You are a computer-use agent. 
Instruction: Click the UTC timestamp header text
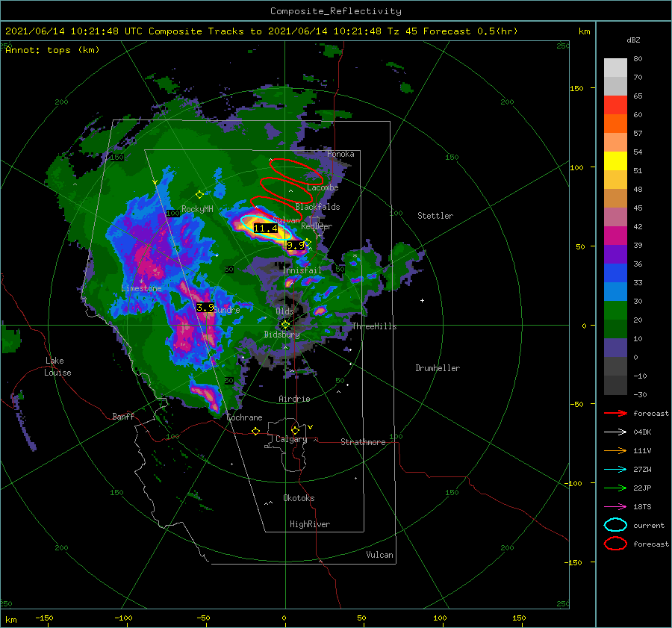pyautogui.click(x=261, y=31)
